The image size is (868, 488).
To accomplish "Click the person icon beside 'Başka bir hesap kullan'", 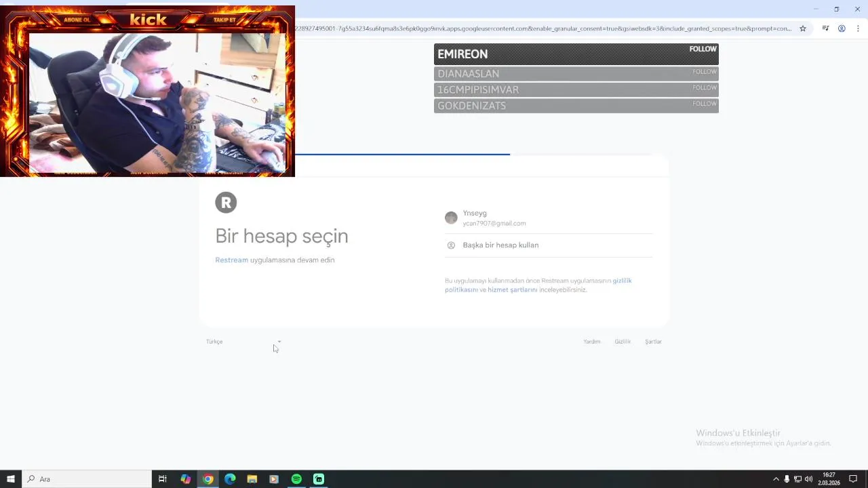I will point(451,245).
